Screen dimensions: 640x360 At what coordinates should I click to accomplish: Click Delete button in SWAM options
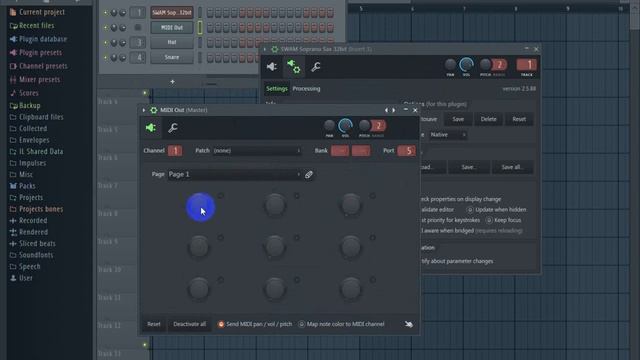[x=489, y=119]
